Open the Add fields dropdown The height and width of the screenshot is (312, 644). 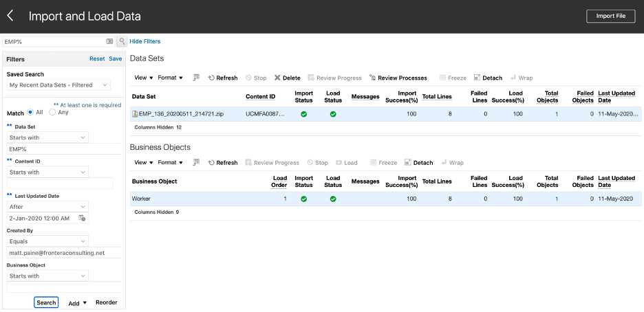(x=78, y=303)
